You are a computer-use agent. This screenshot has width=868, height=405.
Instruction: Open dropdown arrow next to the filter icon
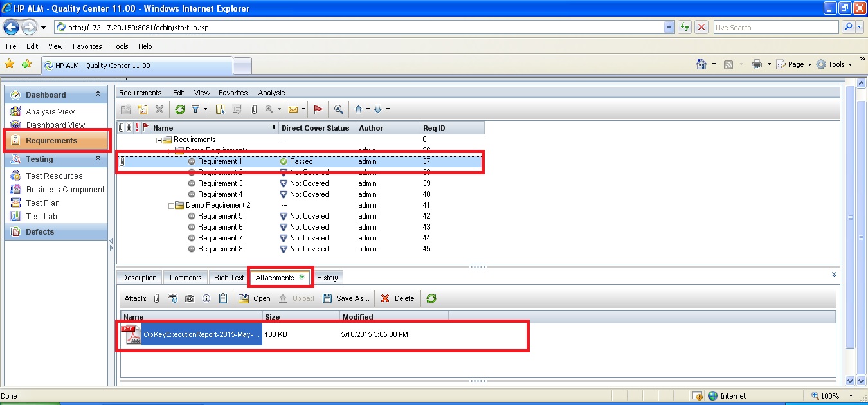206,110
